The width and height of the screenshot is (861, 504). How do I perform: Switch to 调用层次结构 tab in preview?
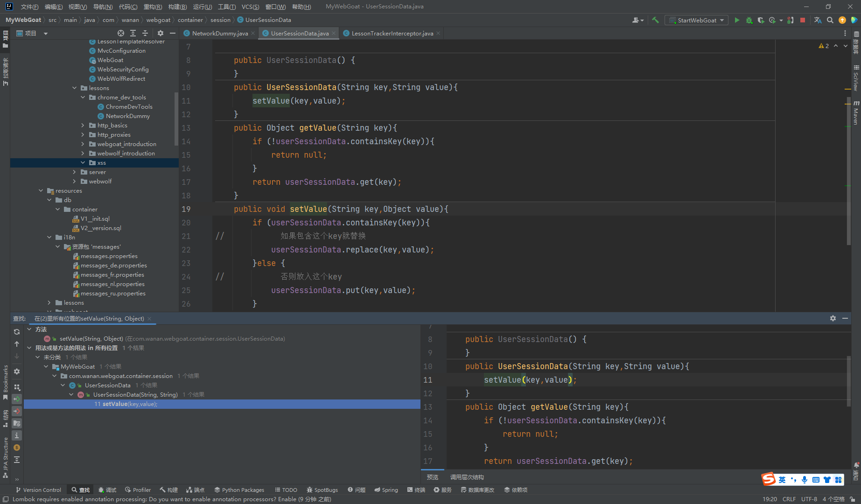click(x=467, y=477)
